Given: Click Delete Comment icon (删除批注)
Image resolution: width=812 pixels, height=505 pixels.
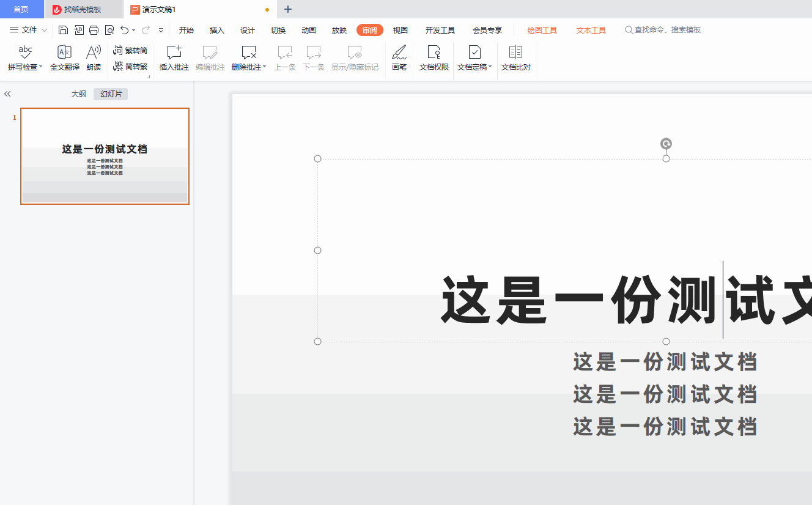Looking at the screenshot, I should pyautogui.click(x=248, y=53).
